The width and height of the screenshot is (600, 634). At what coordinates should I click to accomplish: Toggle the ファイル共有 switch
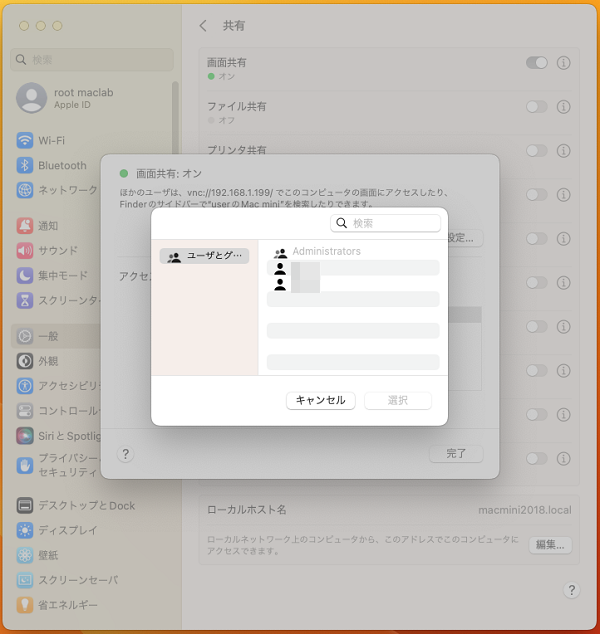coord(537,107)
